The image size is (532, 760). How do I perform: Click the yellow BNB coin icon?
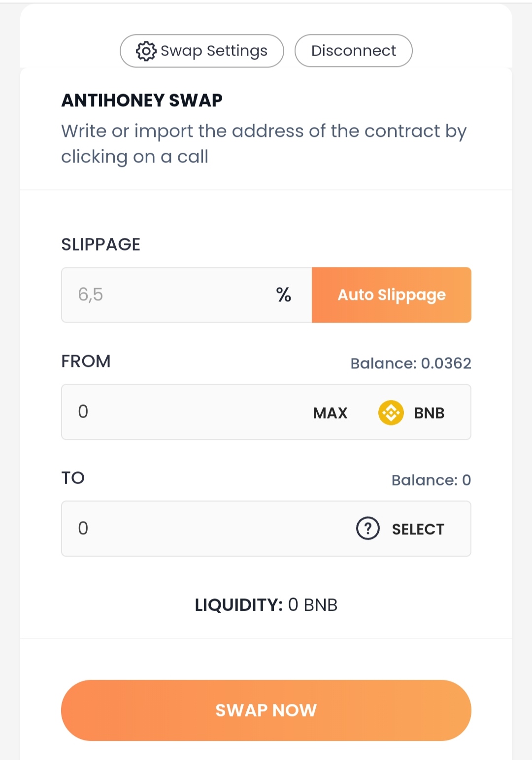click(x=391, y=412)
